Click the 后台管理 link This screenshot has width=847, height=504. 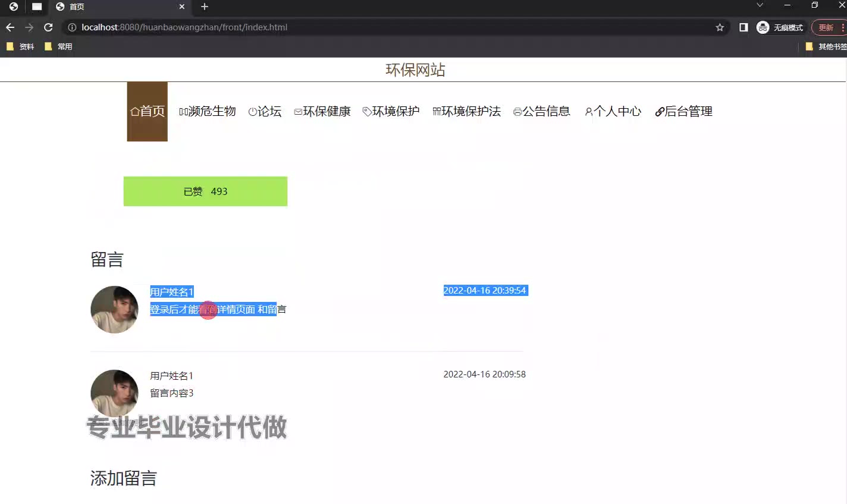click(x=683, y=112)
